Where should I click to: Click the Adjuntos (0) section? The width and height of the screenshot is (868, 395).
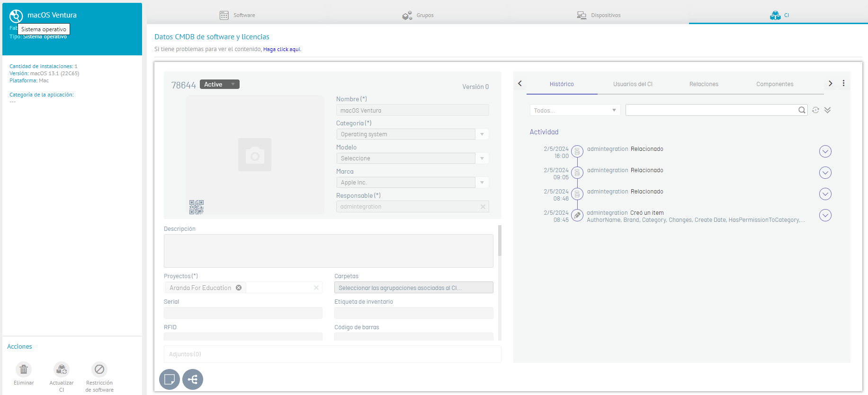tap(332, 354)
